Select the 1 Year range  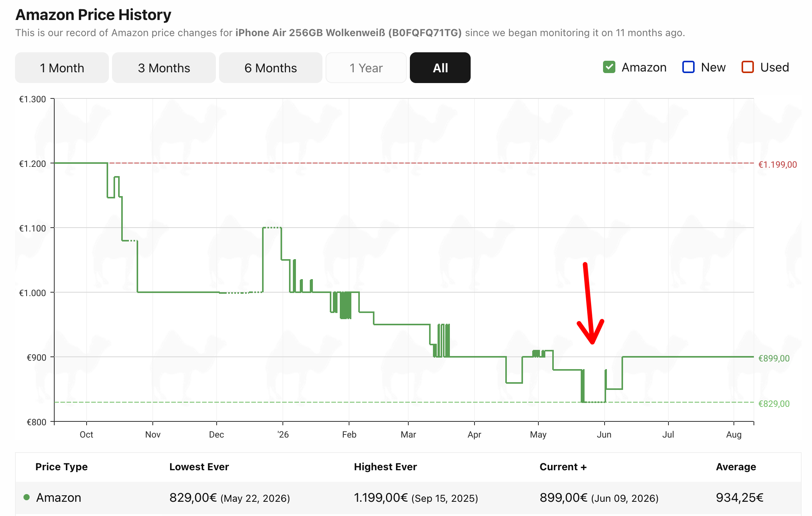click(366, 68)
